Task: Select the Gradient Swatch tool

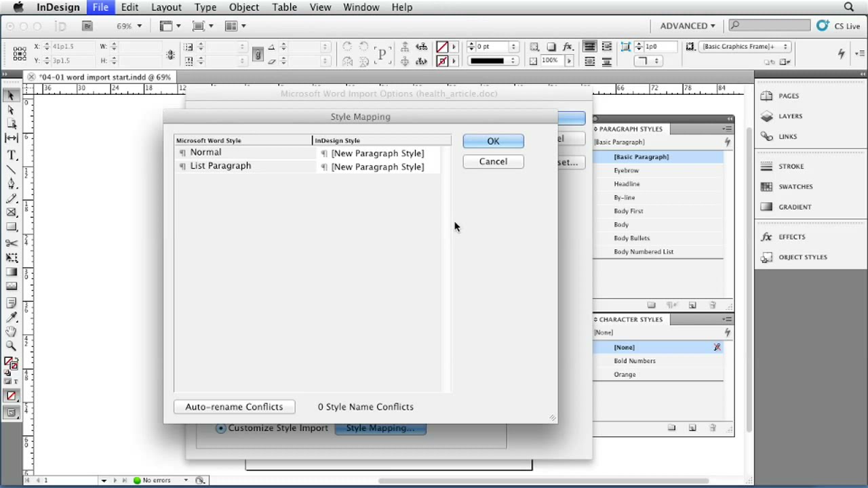Action: [x=12, y=272]
